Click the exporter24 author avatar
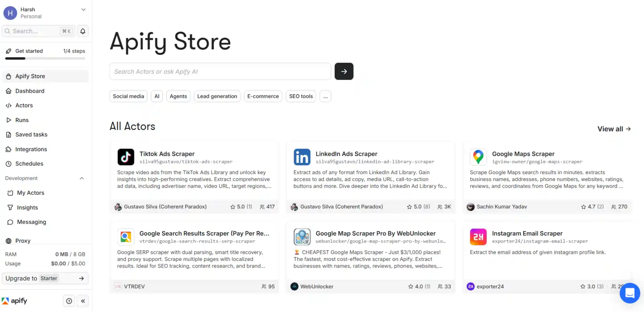Screen dimensions: 644x312 click(471, 287)
